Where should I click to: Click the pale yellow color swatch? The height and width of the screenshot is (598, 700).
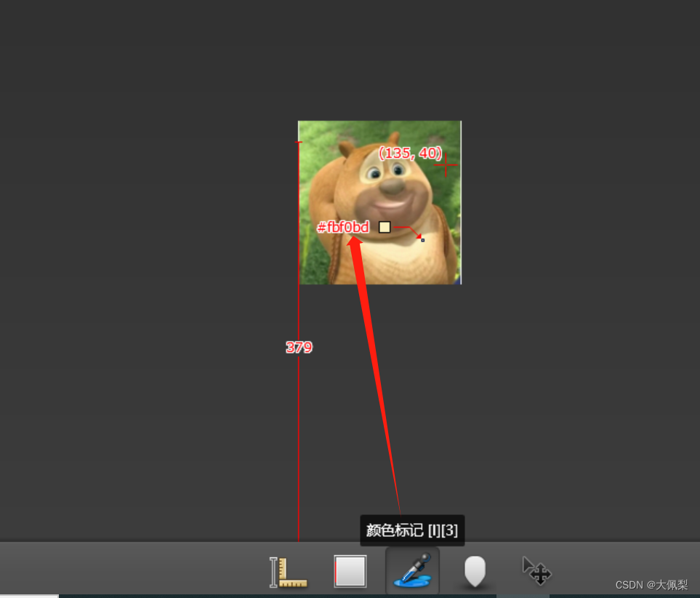(385, 227)
